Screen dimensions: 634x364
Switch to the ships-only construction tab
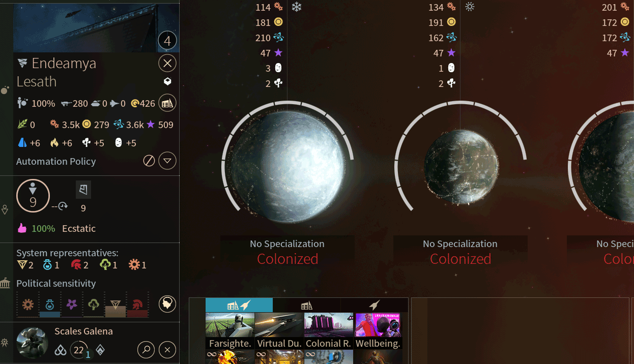[x=374, y=305]
